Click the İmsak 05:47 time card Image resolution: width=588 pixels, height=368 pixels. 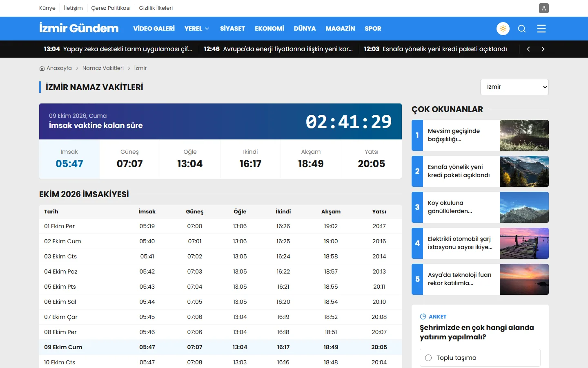[69, 159]
